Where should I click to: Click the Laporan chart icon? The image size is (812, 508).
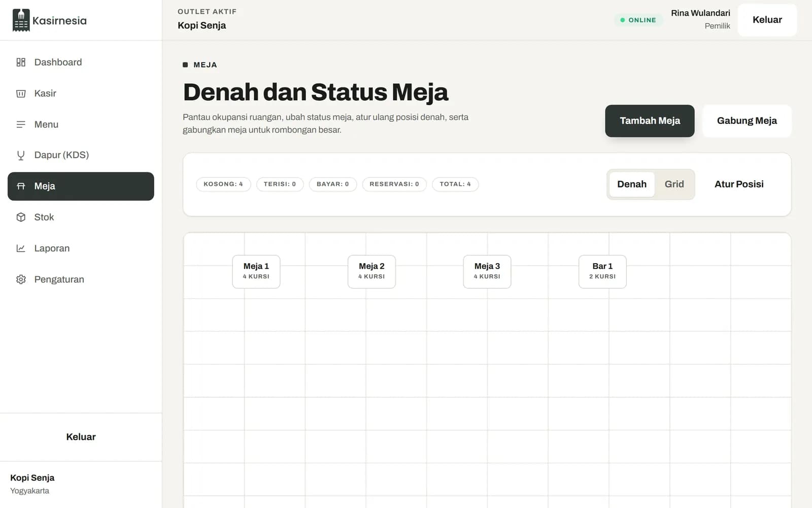21,248
